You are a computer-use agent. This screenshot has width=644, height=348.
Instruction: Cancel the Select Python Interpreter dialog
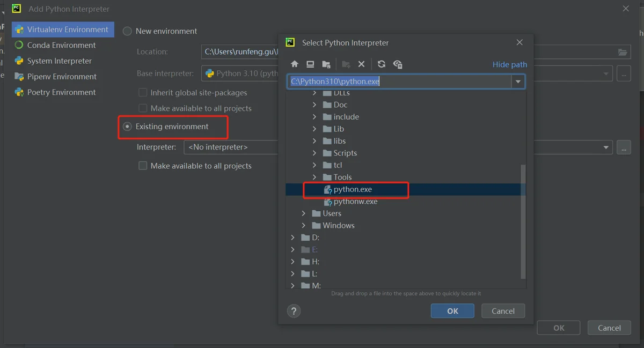503,311
